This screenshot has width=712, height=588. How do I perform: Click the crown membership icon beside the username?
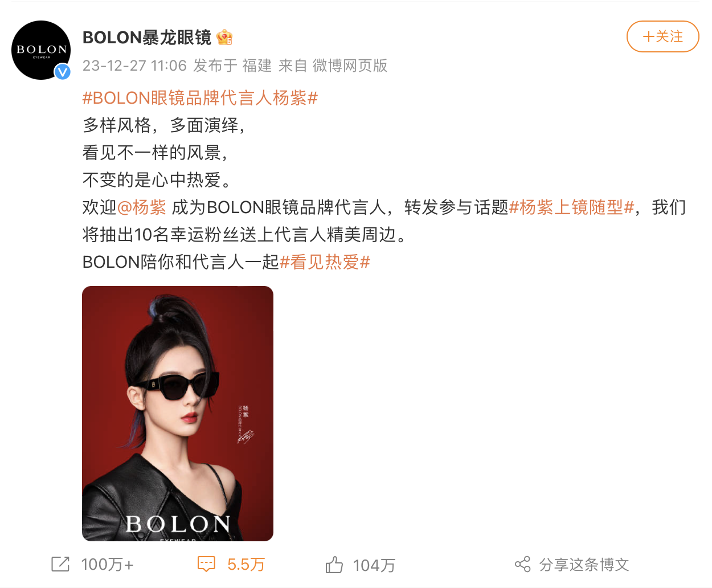point(224,38)
